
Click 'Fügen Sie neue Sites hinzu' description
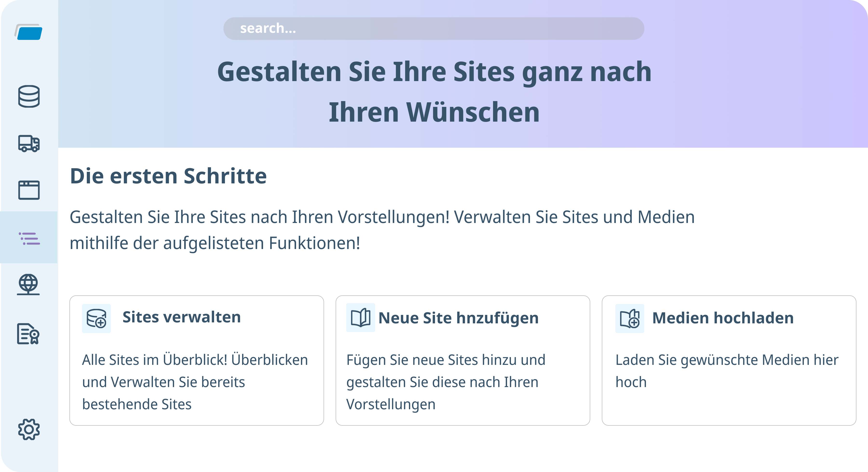(x=446, y=382)
